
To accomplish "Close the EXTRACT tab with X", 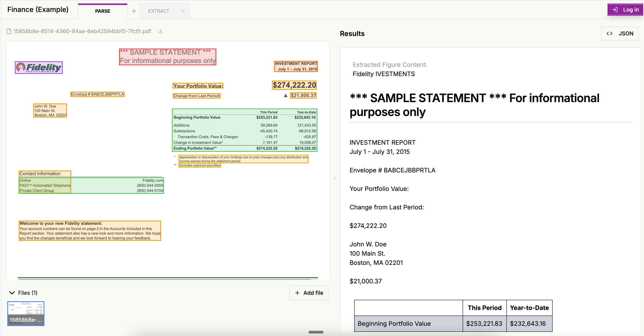I will click(x=183, y=11).
